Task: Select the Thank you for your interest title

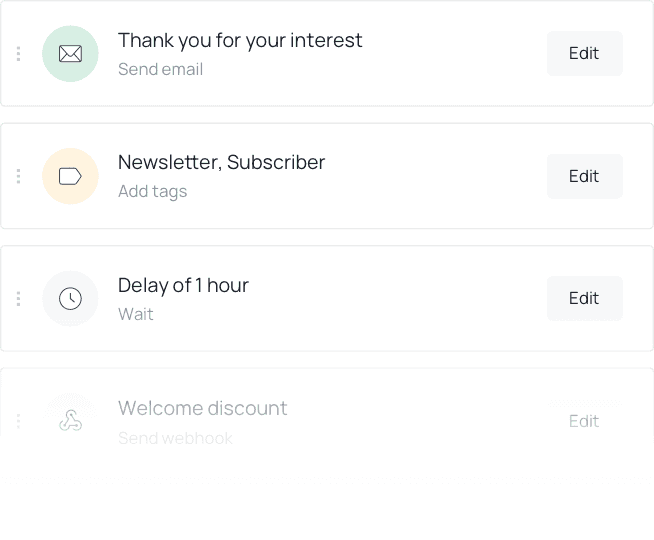Action: point(240,41)
